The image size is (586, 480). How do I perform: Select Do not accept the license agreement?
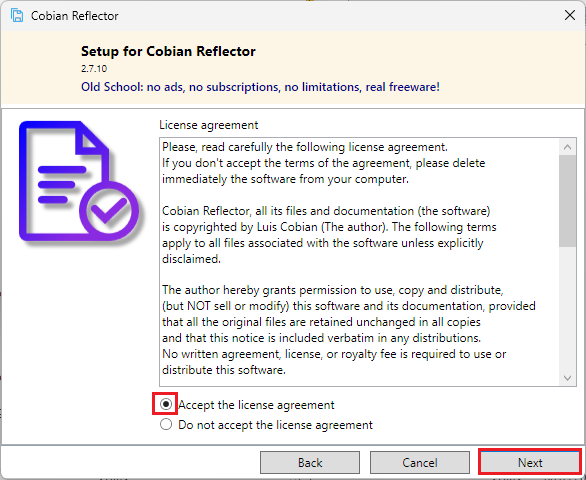click(166, 424)
